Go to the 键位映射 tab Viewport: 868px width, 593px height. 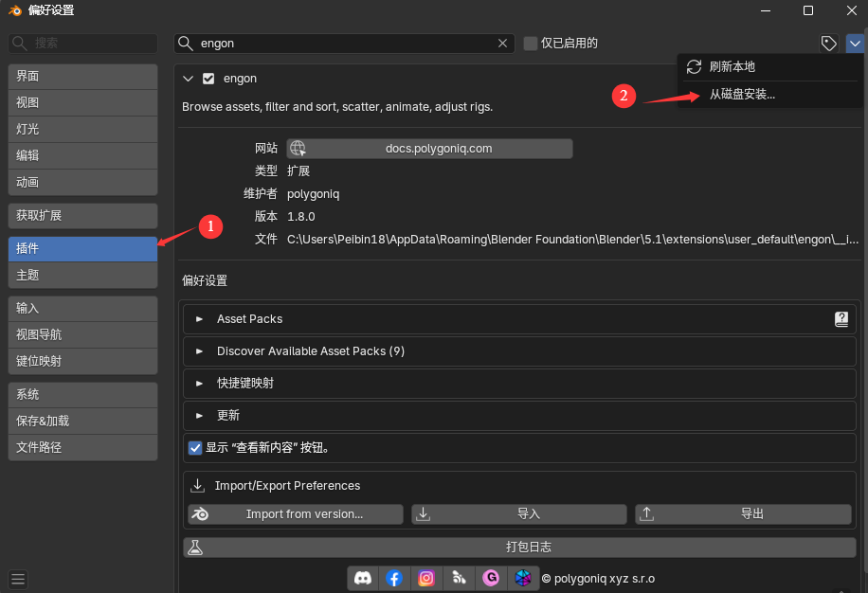83,362
